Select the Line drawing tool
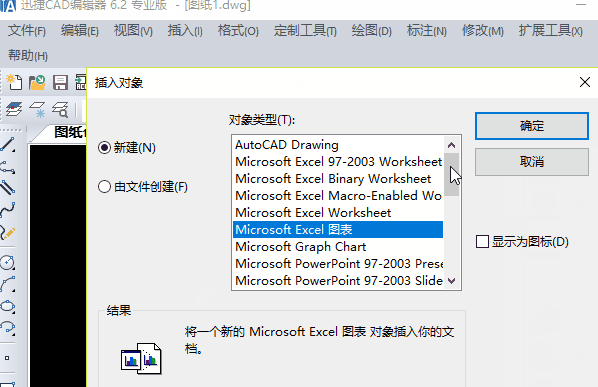The width and height of the screenshot is (598, 387). (8, 145)
